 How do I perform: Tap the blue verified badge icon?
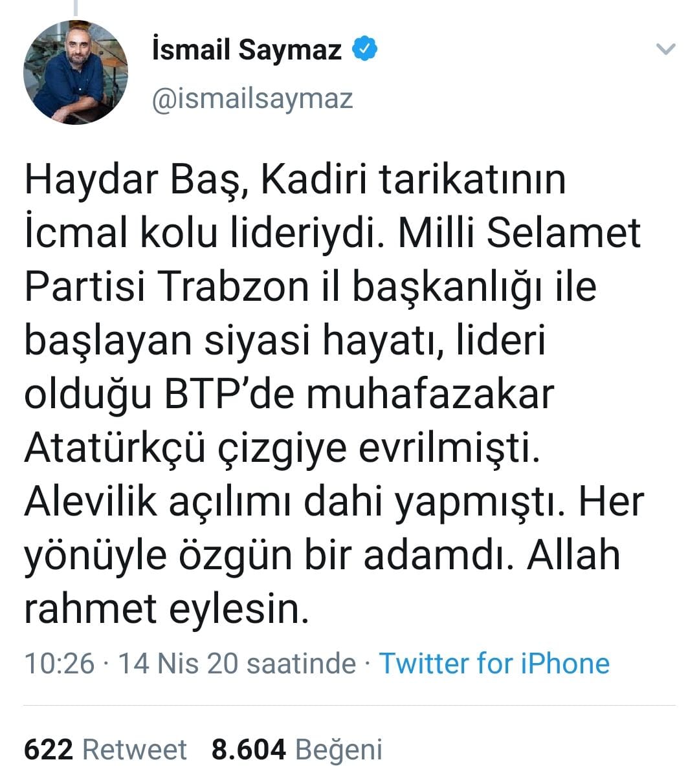(365, 49)
